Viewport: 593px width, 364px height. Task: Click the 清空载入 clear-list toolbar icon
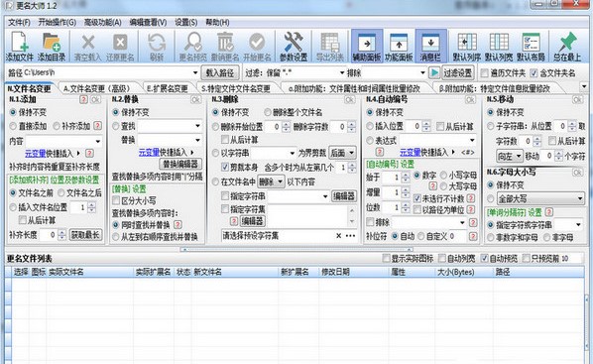[87, 47]
